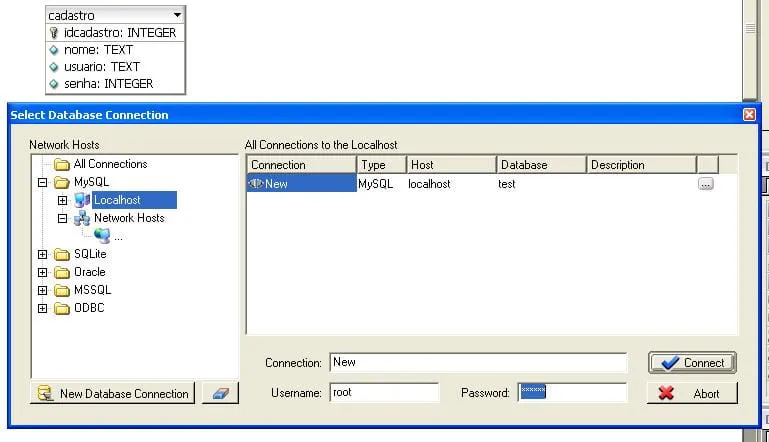Screen dimensions: 769x442
Task: Click the ODBC folder icon
Action: (62, 309)
